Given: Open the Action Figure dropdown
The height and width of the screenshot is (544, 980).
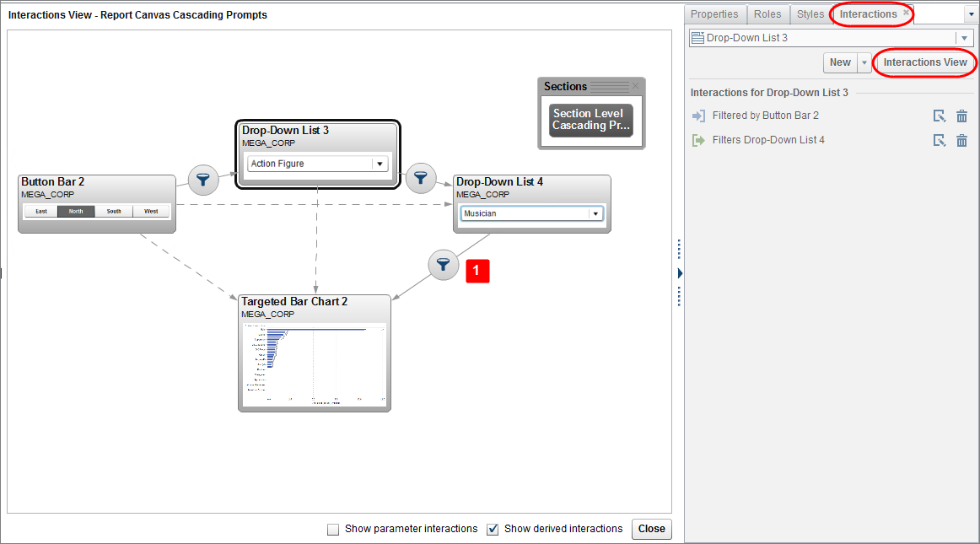Looking at the screenshot, I should (378, 162).
